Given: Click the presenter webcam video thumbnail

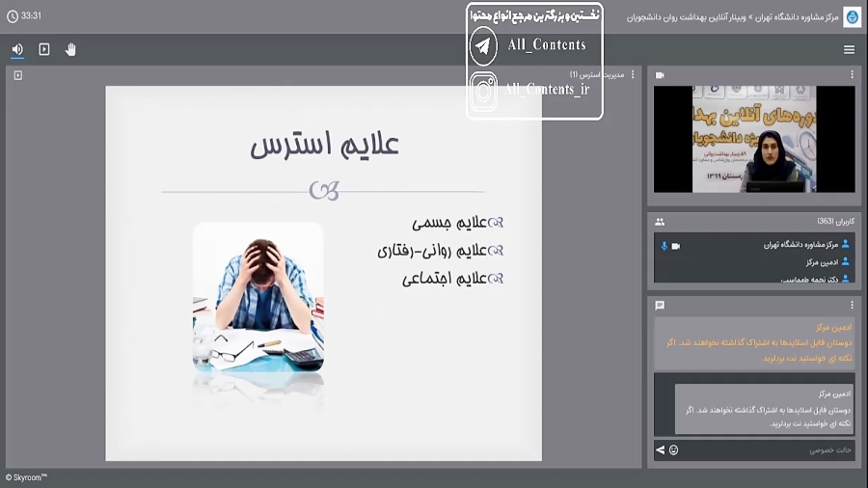Looking at the screenshot, I should coord(754,139).
